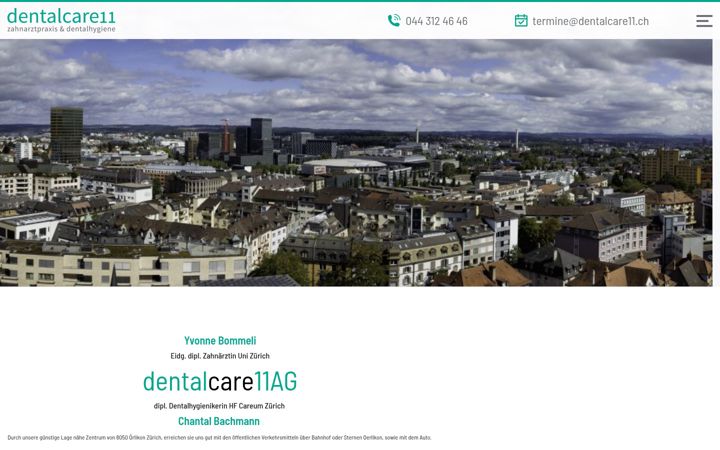Image resolution: width=720 pixels, height=450 pixels.
Task: Click the 'zahnarztpraxis & dentalhygiene' tagline
Action: [61, 29]
